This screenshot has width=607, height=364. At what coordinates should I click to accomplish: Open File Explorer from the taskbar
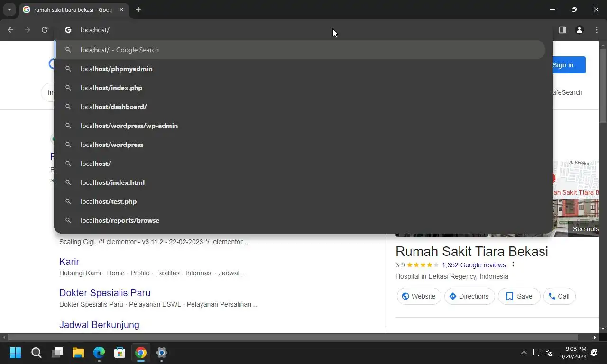click(78, 353)
